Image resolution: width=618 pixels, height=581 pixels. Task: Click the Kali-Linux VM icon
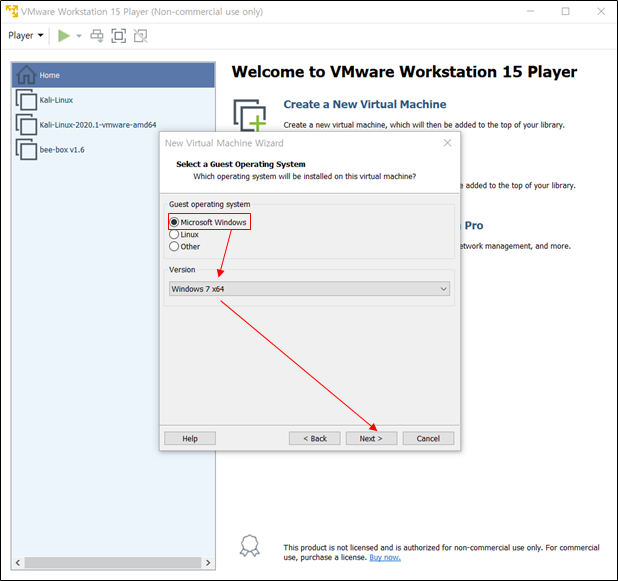click(26, 100)
